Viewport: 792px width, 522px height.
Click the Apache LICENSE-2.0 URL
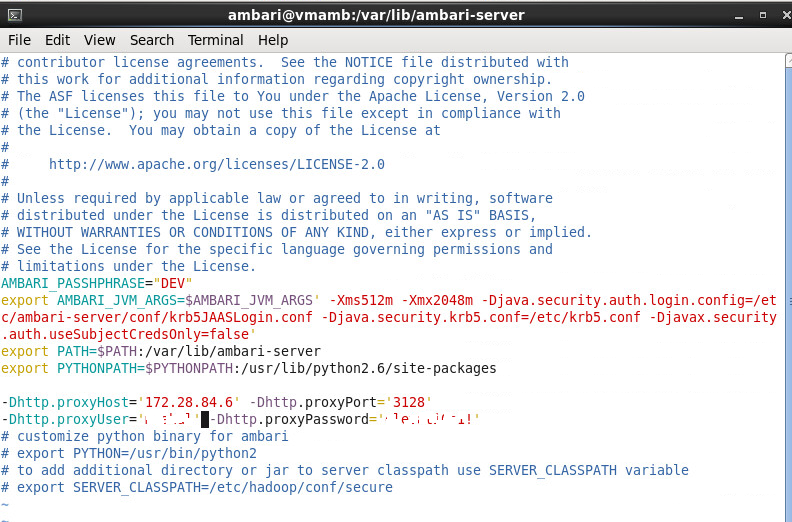(x=217, y=164)
